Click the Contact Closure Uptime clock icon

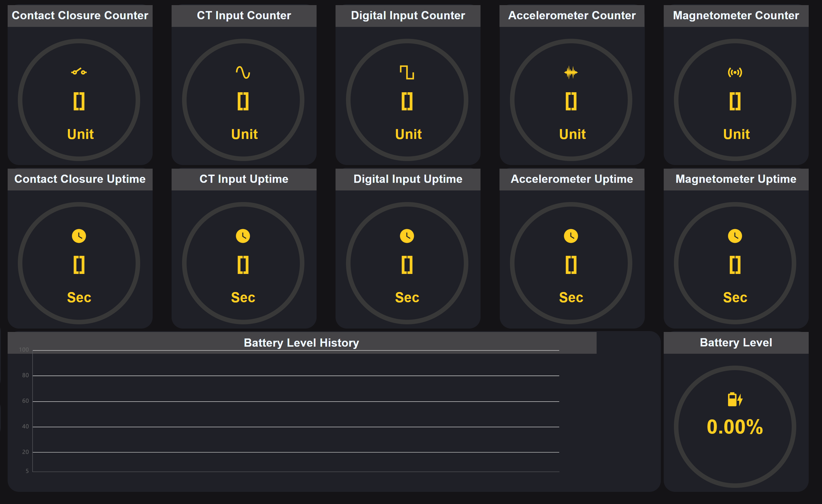click(79, 236)
